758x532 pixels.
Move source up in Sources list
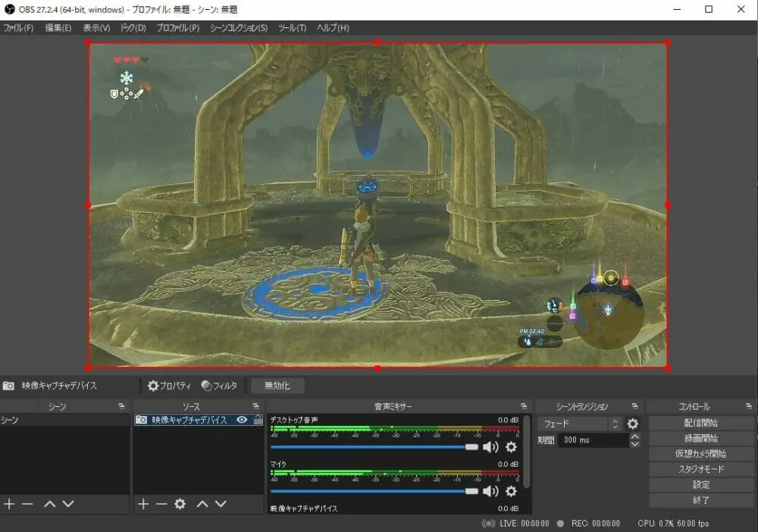coord(202,504)
